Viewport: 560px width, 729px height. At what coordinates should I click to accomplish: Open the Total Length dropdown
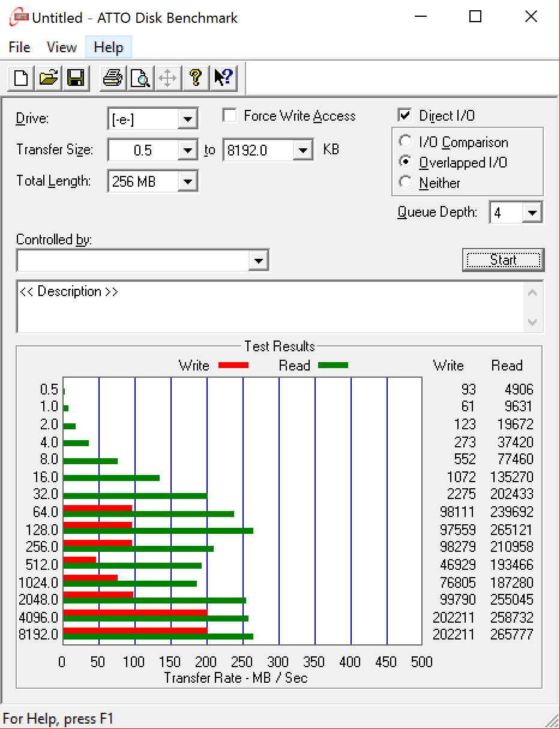(188, 181)
